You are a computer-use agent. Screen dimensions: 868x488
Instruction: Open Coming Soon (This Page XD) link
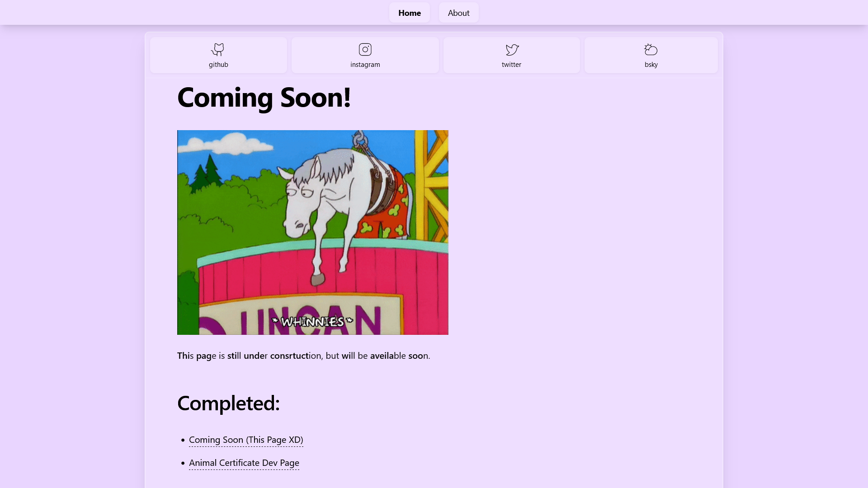pyautogui.click(x=246, y=440)
